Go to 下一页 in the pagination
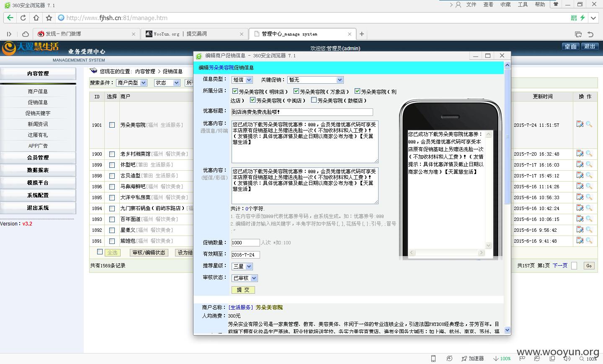The width and height of the screenshot is (603, 364). click(560, 266)
